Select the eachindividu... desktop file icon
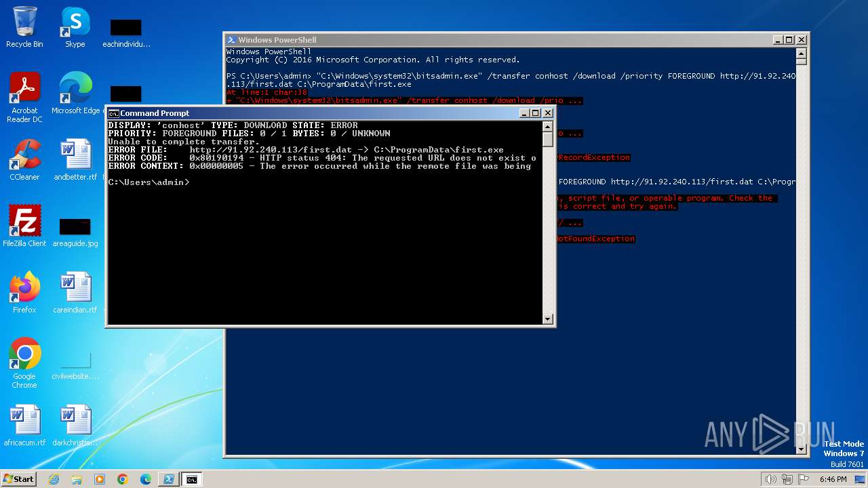868x488 pixels. pos(126,33)
